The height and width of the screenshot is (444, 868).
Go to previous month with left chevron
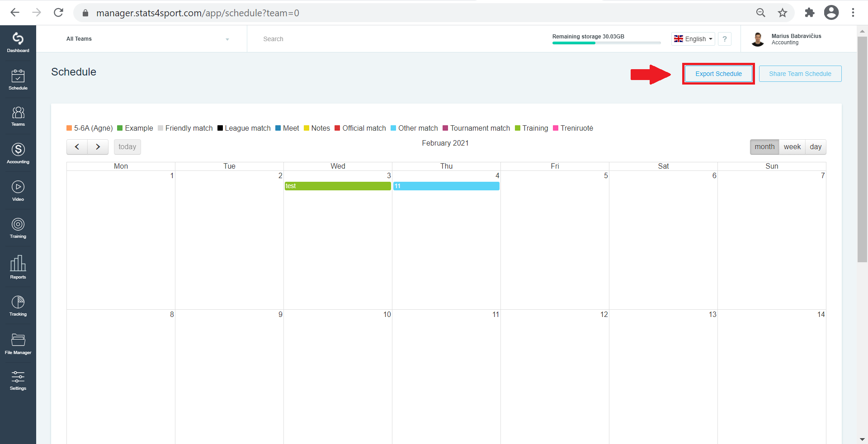(x=77, y=147)
